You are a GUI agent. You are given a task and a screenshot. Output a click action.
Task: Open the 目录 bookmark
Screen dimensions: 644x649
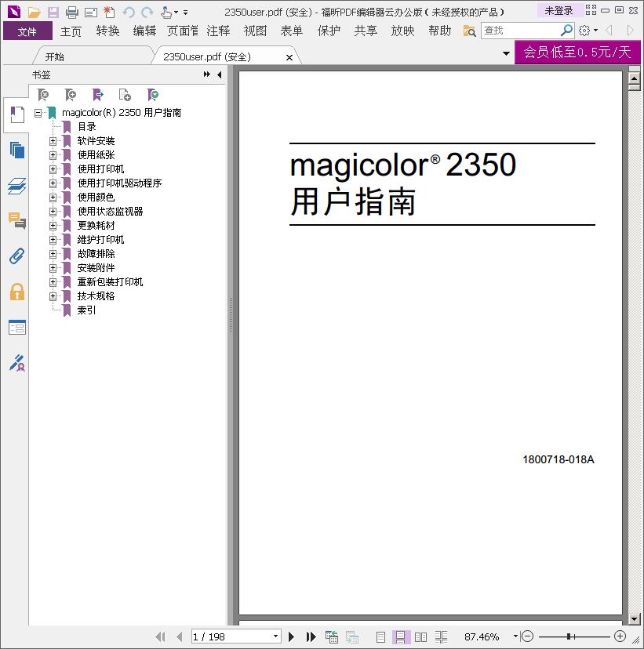tap(87, 127)
